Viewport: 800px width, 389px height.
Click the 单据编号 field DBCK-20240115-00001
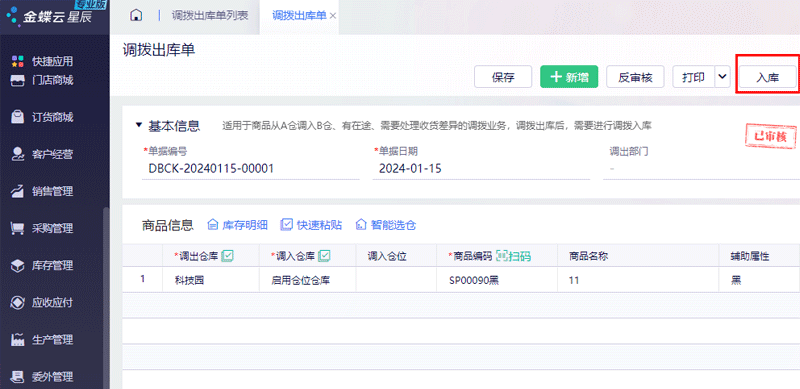[x=251, y=168]
